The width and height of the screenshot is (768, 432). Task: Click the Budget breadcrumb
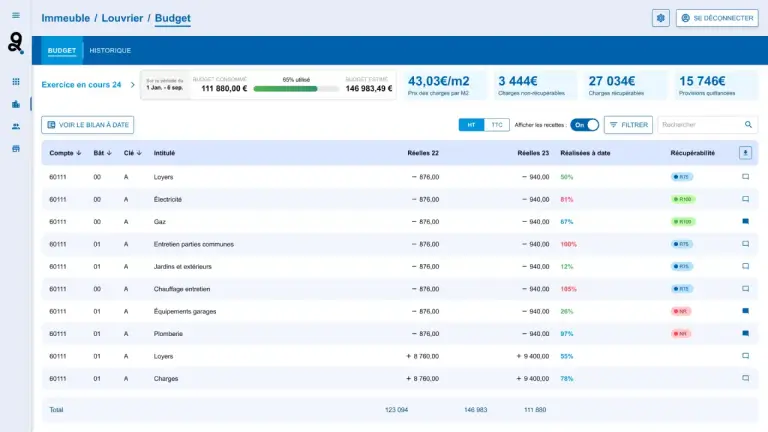pyautogui.click(x=173, y=18)
